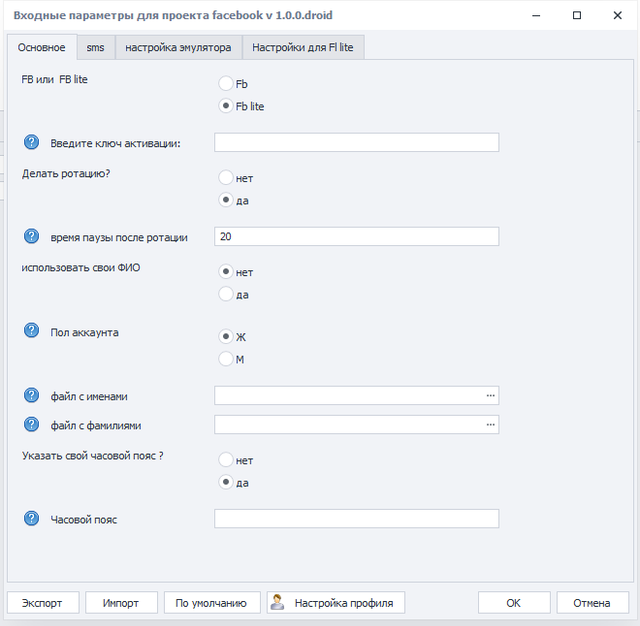The height and width of the screenshot is (626, 640).
Task: Open the Настройки для Fl lite tab
Action: point(303,48)
